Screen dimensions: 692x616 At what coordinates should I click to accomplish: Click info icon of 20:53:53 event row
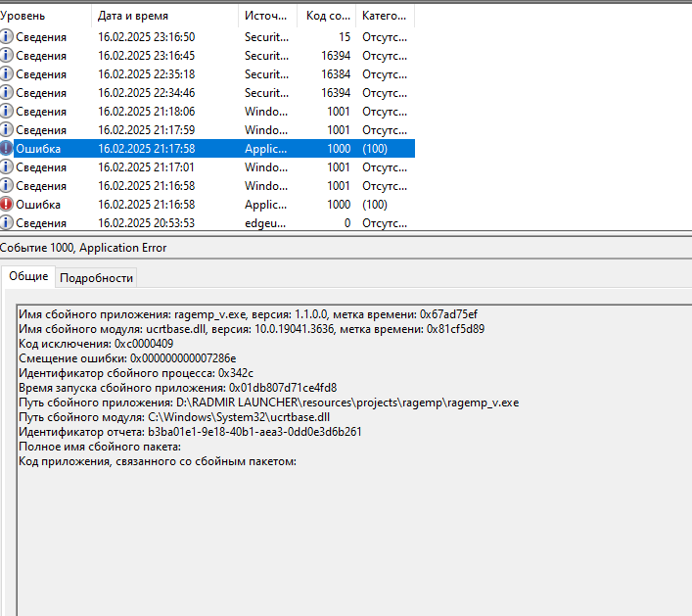[x=6, y=222]
